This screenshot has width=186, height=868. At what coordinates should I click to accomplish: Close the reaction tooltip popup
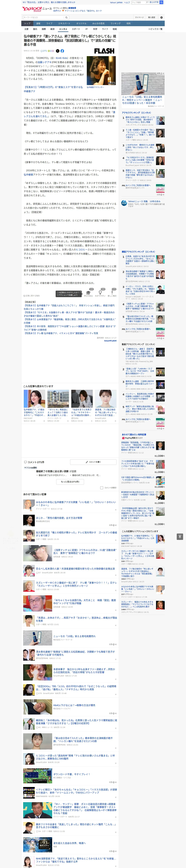(x=80, y=292)
